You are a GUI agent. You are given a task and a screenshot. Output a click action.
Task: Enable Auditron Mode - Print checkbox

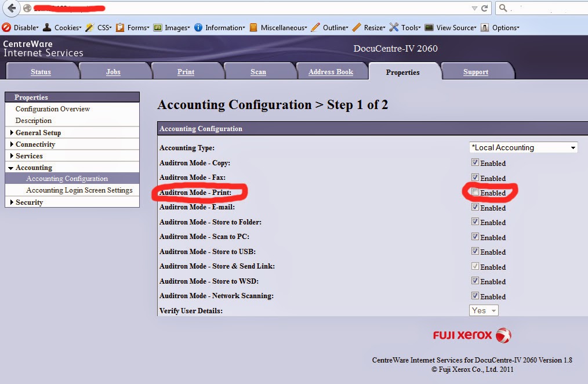[475, 192]
